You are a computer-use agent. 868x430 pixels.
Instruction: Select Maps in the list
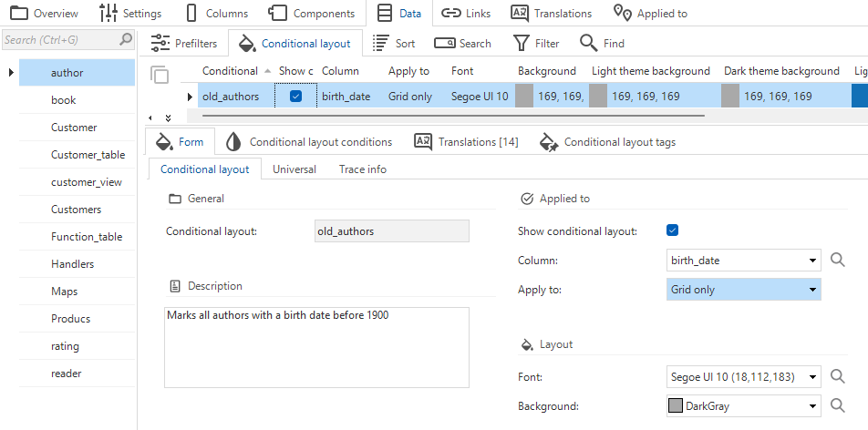click(77, 292)
